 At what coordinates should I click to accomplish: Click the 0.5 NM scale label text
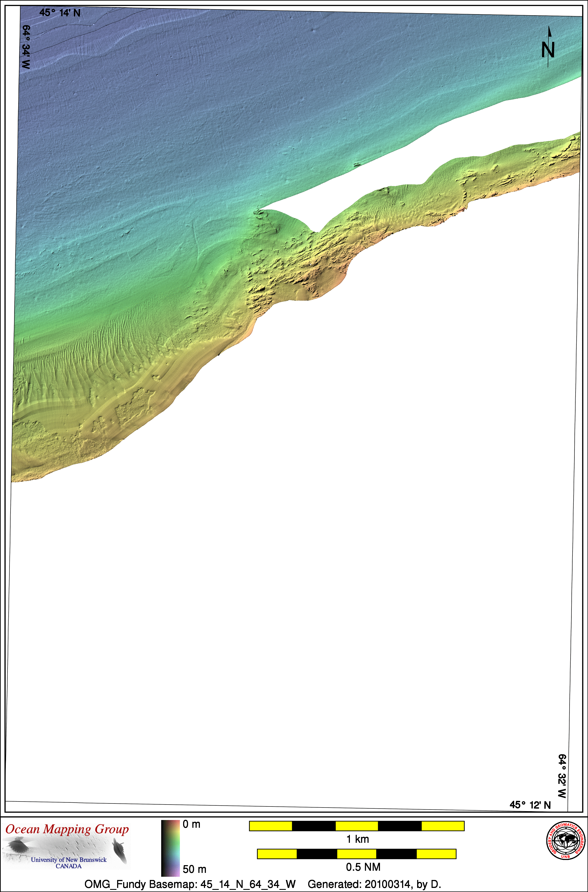[x=363, y=867]
